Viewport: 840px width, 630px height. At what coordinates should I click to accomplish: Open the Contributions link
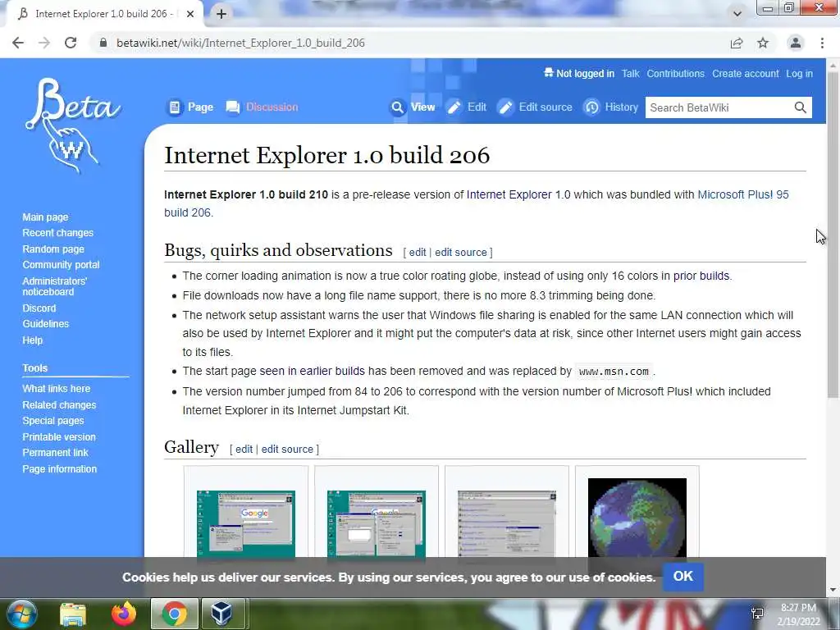pos(676,74)
